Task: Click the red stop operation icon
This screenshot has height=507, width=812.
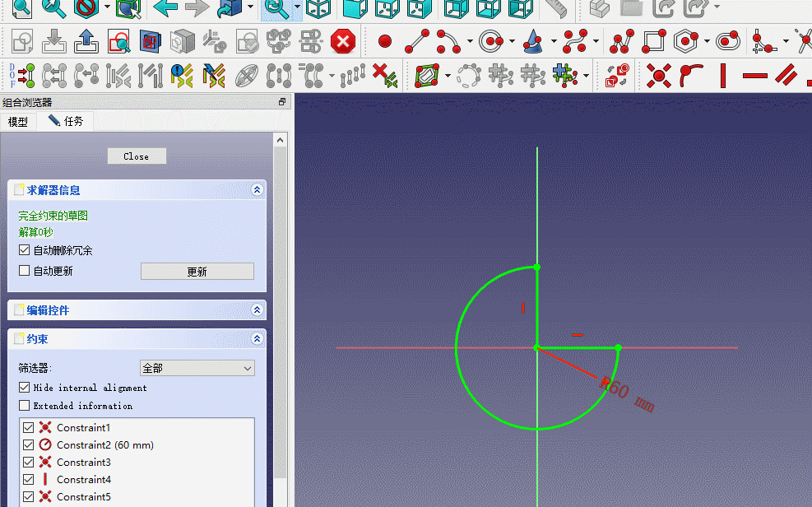Action: 342,41
